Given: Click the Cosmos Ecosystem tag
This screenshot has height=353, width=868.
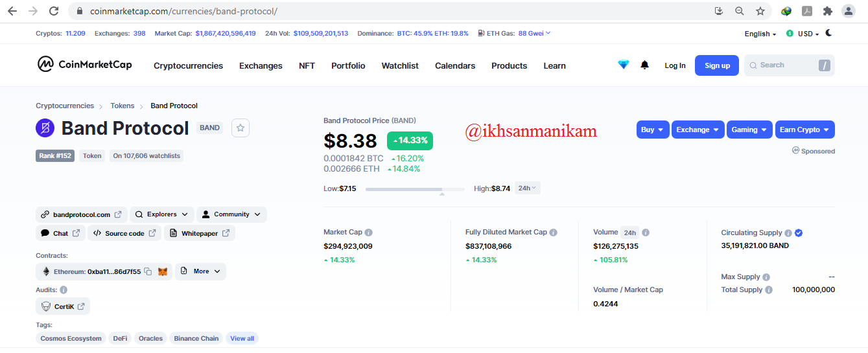Looking at the screenshot, I should (71, 338).
